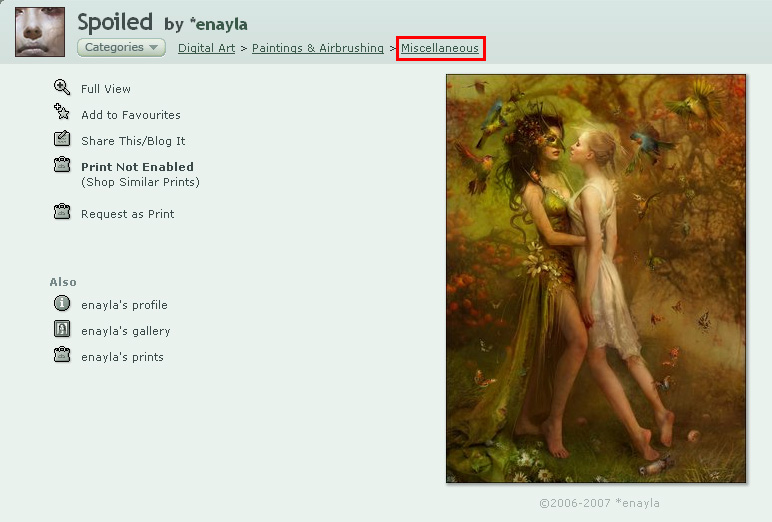This screenshot has width=772, height=522.
Task: Click the Request as Print icon
Action: click(x=62, y=212)
